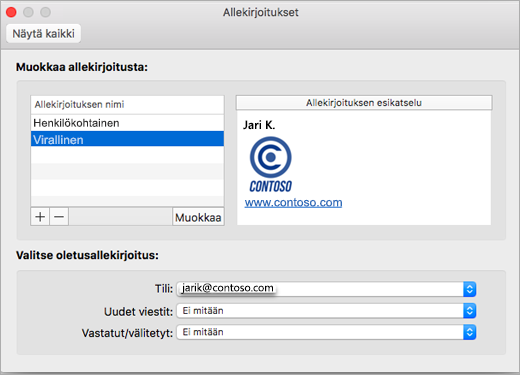520x375 pixels.
Task: Click the Contoso logo in signature preview
Action: click(x=271, y=165)
